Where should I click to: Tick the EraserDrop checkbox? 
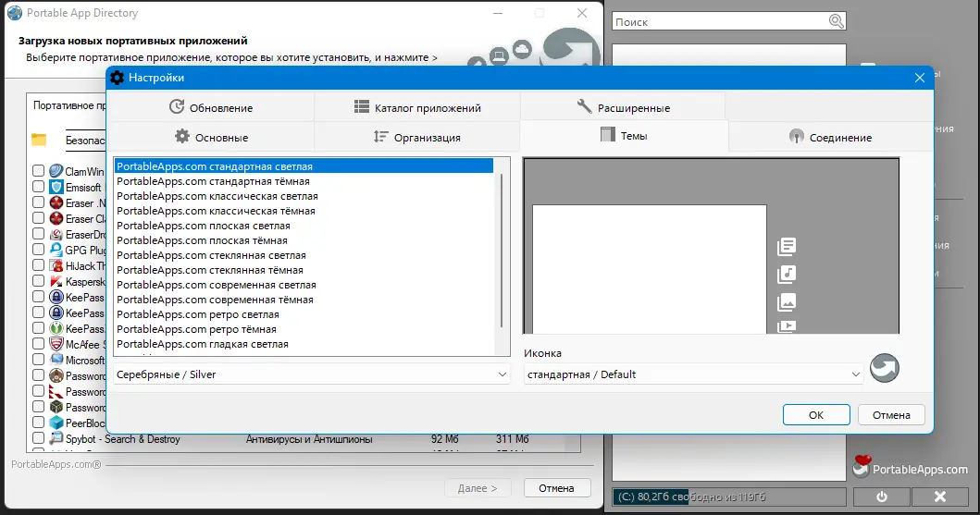(x=38, y=234)
